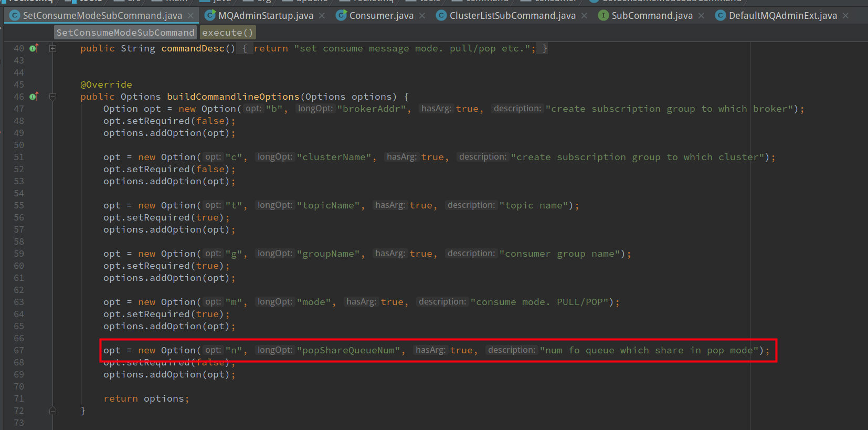Click line number 71 in the gutter
Image resolution: width=868 pixels, height=430 pixels.
pyautogui.click(x=19, y=398)
